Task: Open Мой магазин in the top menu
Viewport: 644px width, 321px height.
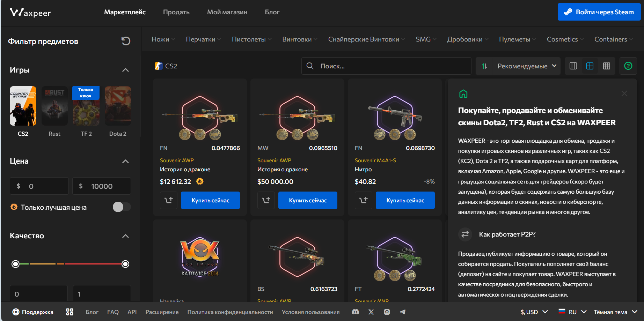Action: point(227,12)
